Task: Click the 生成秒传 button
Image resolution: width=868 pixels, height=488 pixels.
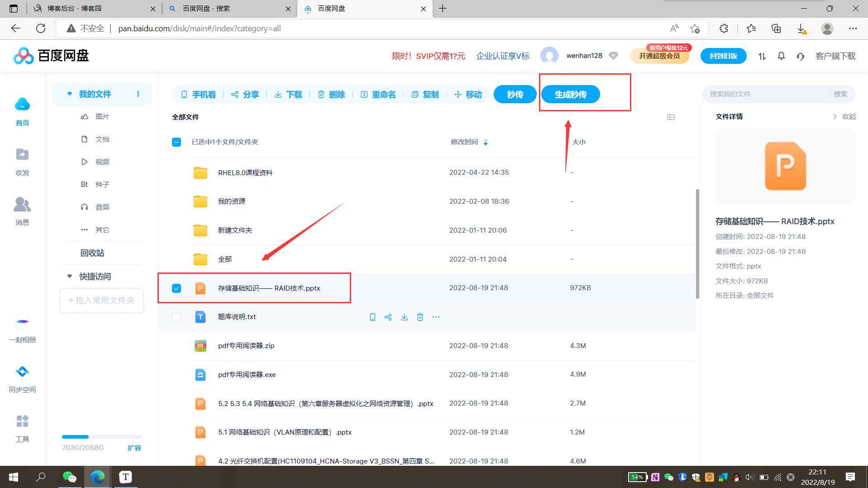Action: click(x=571, y=95)
